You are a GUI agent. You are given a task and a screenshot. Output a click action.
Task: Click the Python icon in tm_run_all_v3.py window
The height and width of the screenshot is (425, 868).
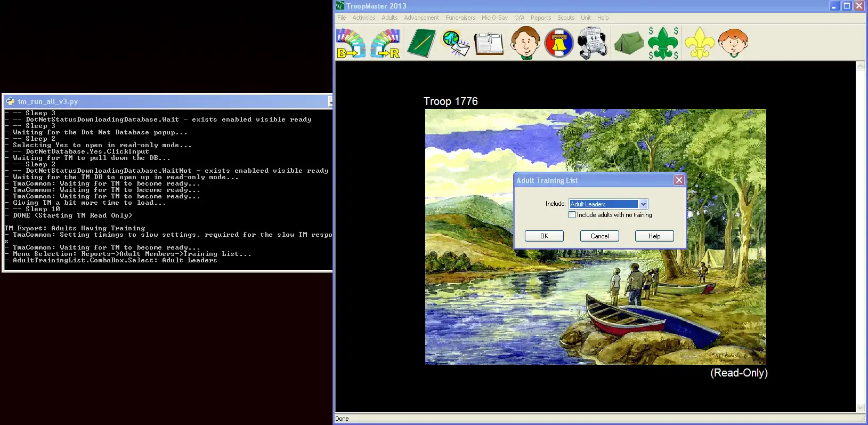pos(10,101)
